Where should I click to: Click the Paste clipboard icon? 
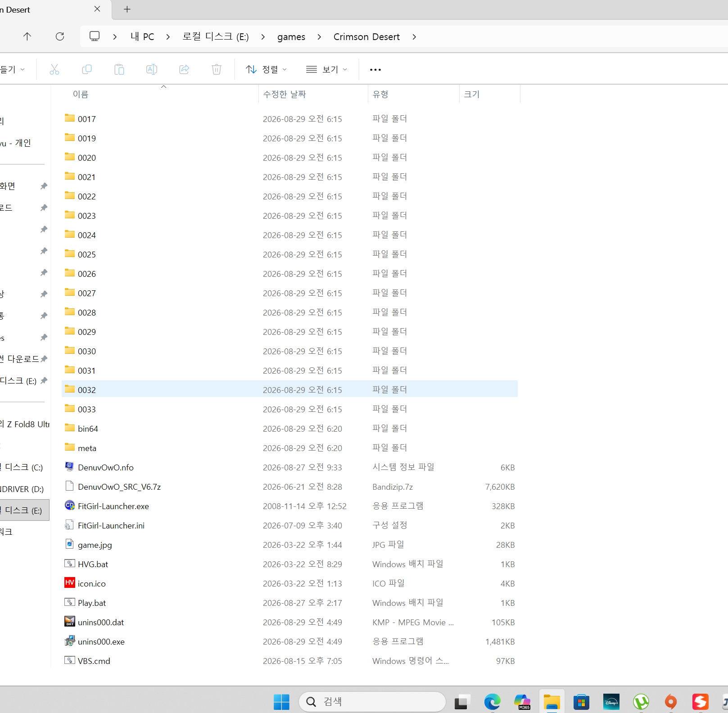[119, 69]
